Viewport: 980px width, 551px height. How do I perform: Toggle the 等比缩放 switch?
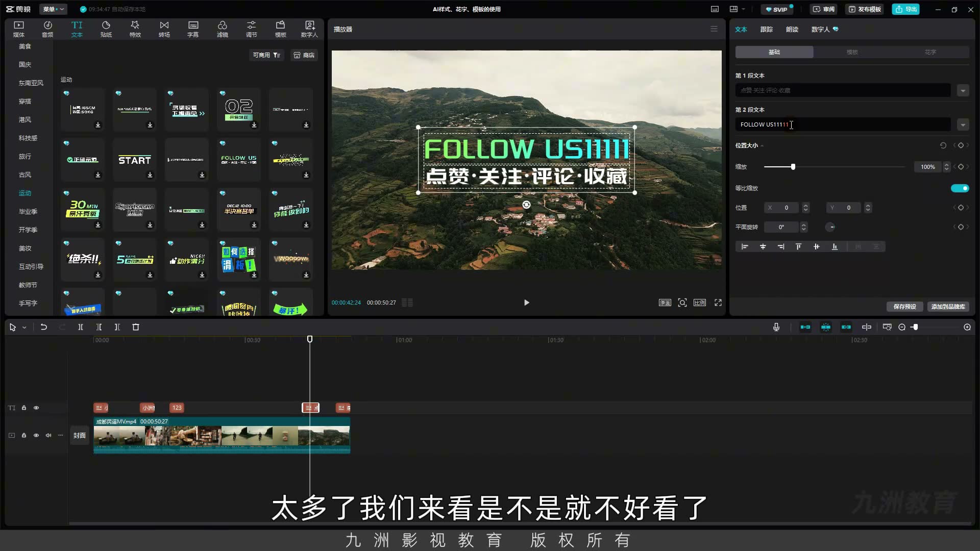(x=960, y=188)
